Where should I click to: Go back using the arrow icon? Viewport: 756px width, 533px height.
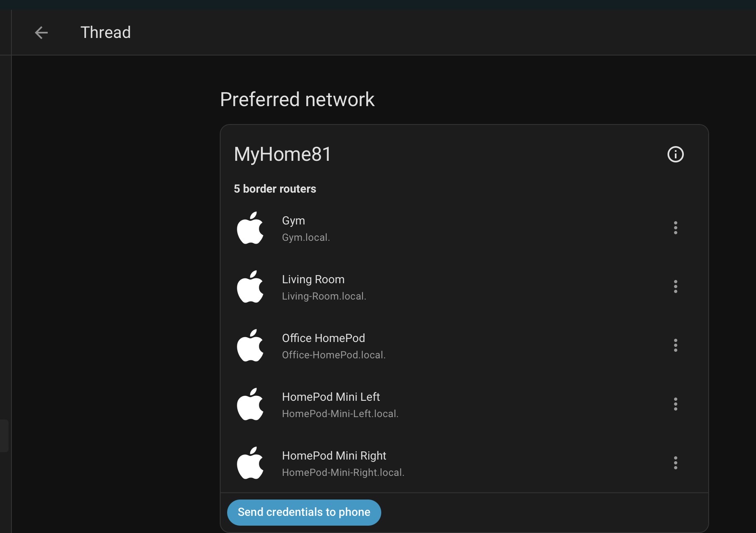tap(41, 33)
